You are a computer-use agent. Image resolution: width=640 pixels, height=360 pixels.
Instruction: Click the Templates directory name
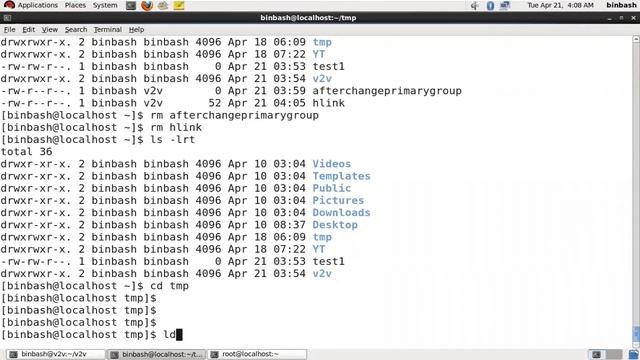(x=341, y=176)
